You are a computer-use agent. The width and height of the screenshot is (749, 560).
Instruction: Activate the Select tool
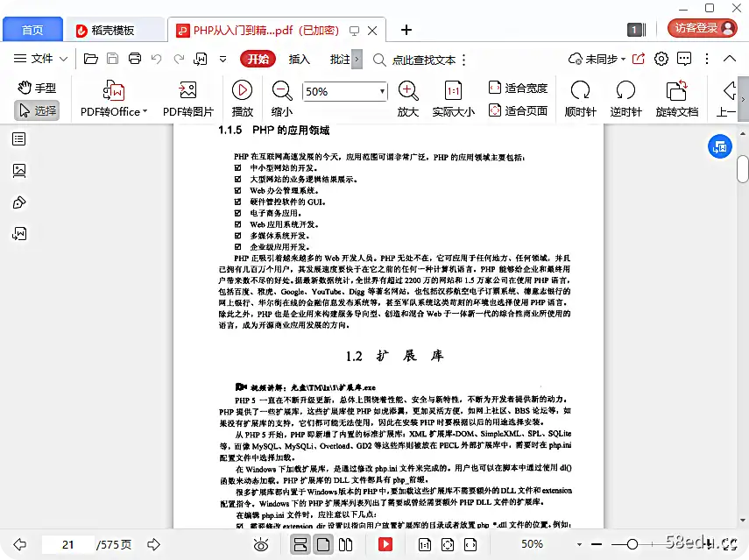(x=37, y=110)
